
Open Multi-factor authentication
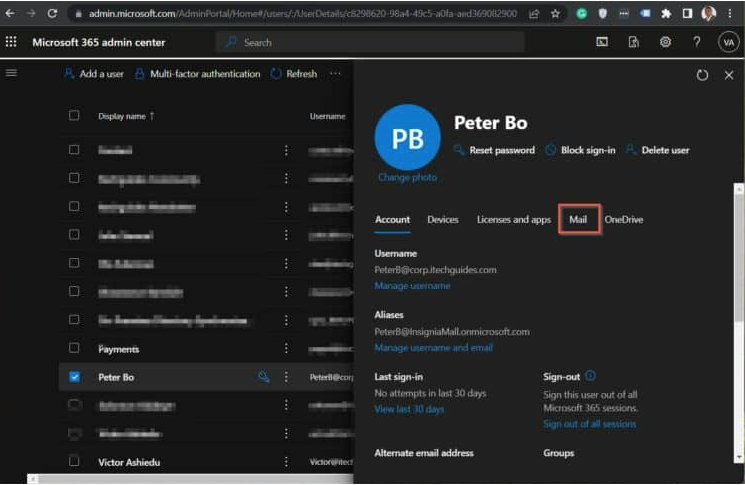click(x=198, y=74)
